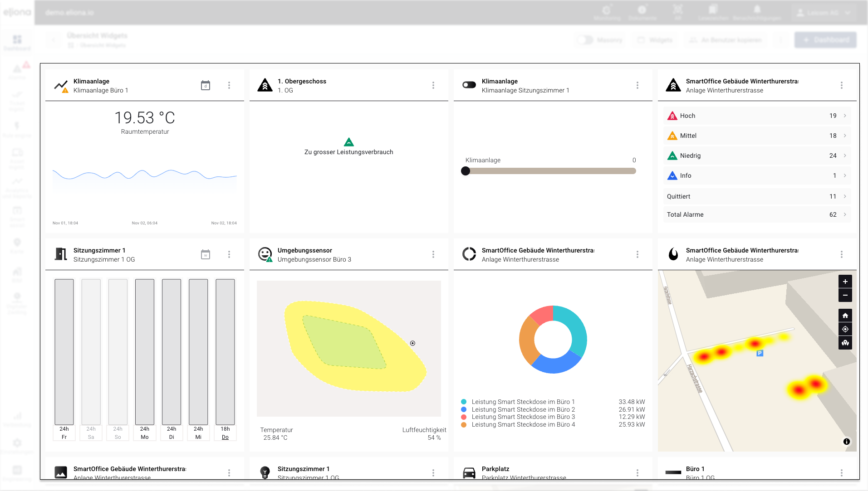
Task: Click trend chart icon of Klimaanlage Büro 1
Action: pos(61,86)
